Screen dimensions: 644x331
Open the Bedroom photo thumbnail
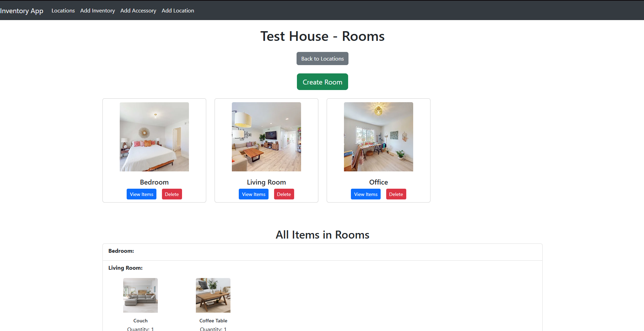click(154, 137)
